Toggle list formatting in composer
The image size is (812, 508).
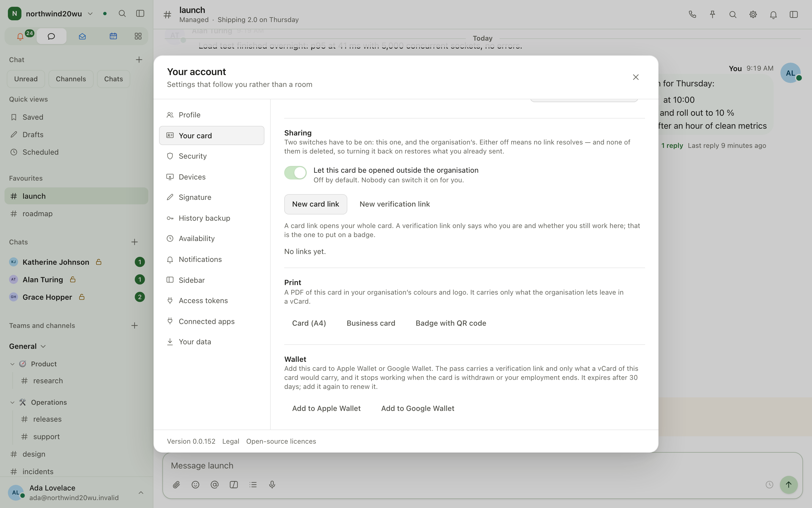(x=253, y=485)
